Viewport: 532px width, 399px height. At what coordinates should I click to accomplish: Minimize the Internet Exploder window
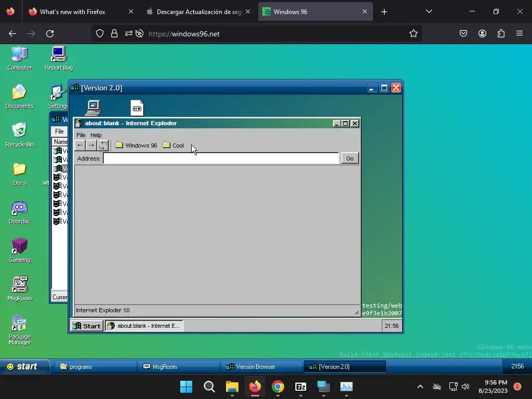point(336,124)
